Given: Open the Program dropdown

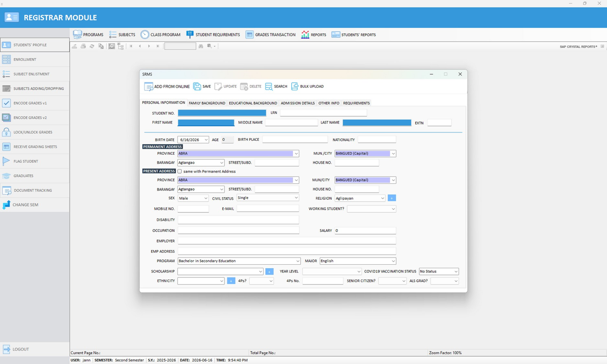Looking at the screenshot, I should point(297,261).
